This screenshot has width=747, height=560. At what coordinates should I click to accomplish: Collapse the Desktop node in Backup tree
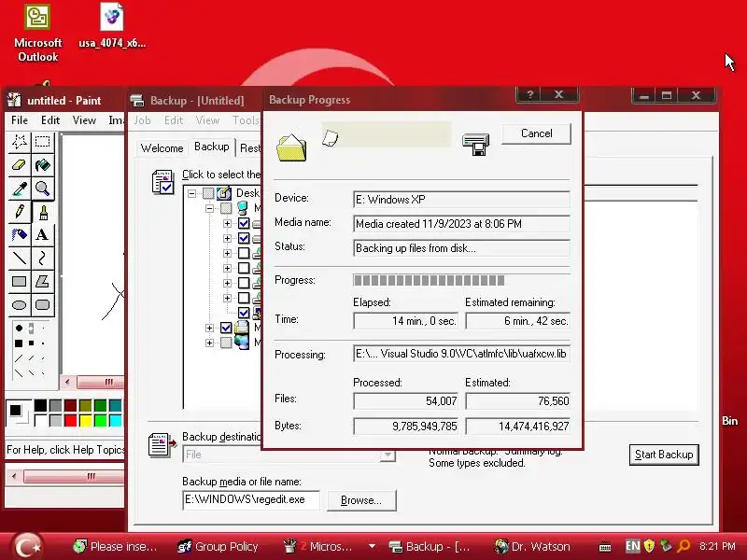(191, 193)
